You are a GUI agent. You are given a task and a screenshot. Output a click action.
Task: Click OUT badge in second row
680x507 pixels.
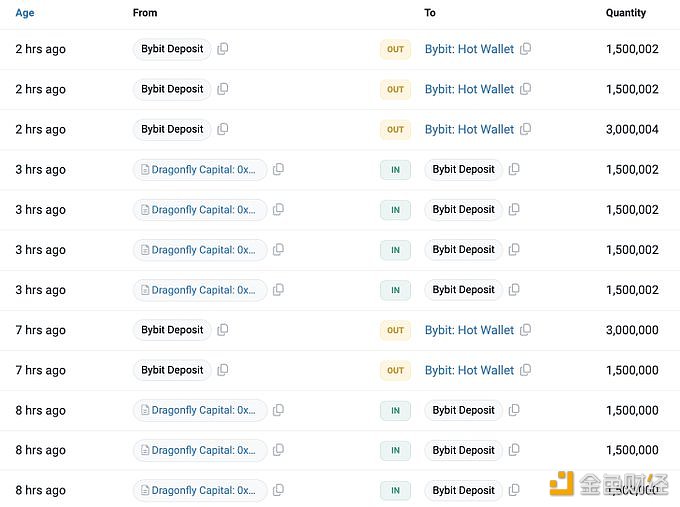coord(395,89)
